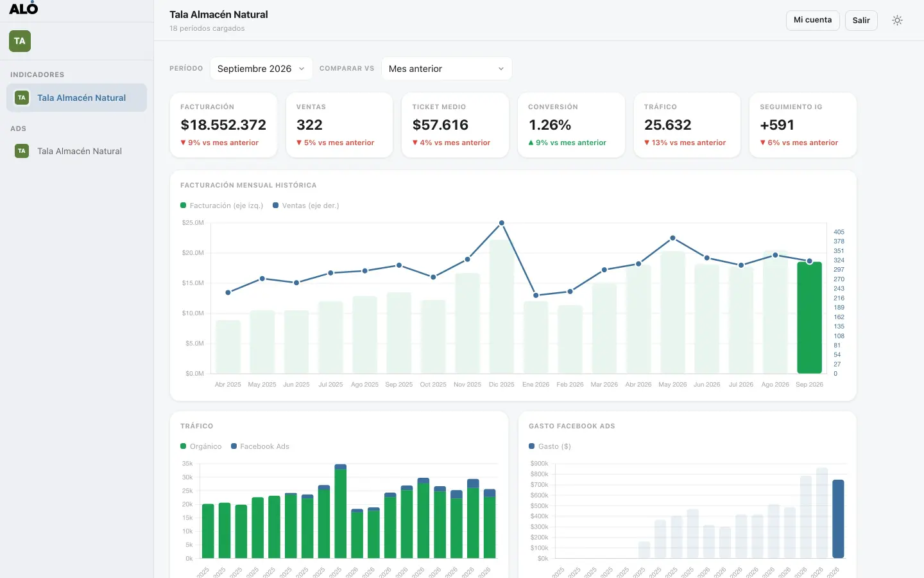Click the Ventas 322 card

(x=339, y=125)
